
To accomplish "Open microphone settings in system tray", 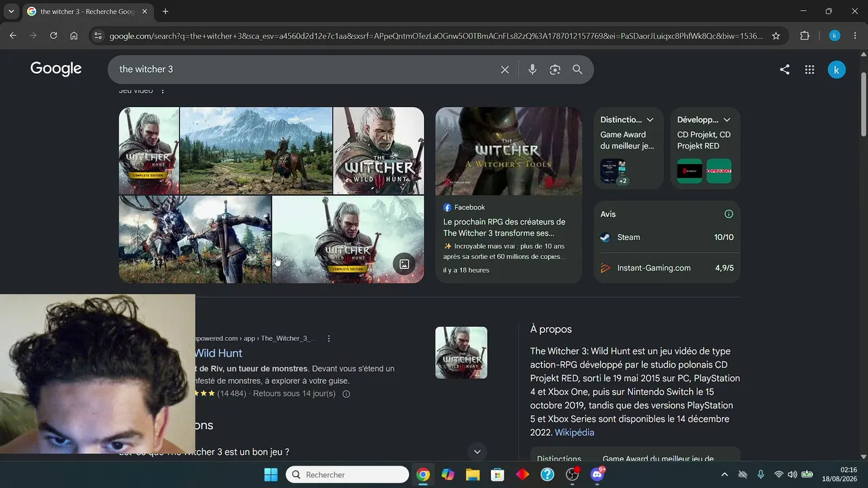I will [x=761, y=474].
